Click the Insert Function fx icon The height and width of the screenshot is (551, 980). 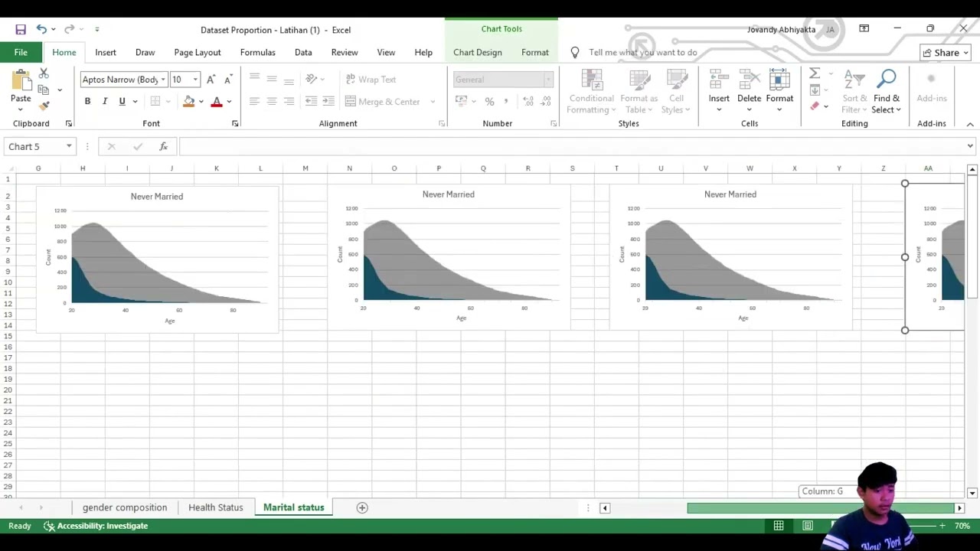pos(163,146)
